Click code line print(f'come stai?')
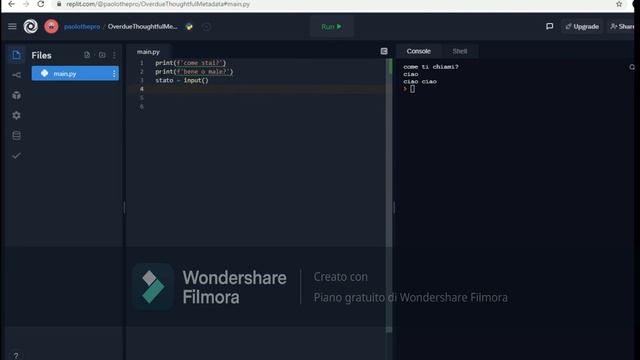 tap(191, 63)
